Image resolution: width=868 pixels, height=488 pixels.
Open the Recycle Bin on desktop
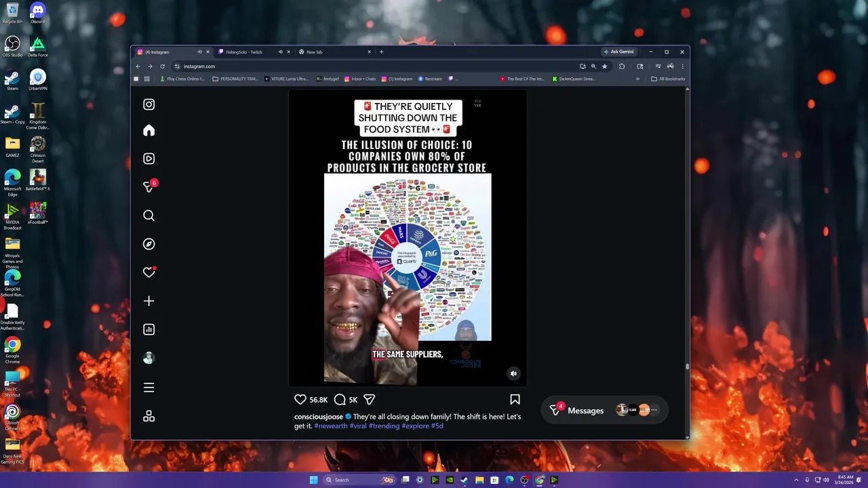(12, 14)
